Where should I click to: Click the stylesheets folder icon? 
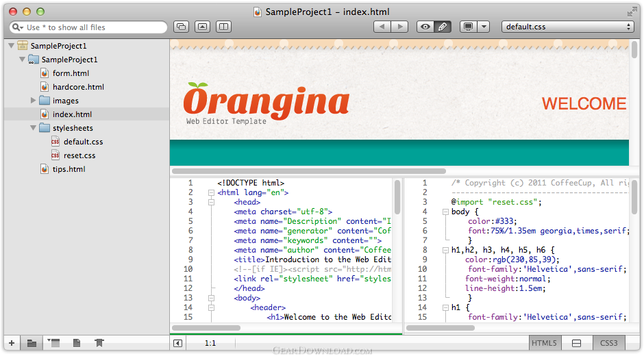pyautogui.click(x=45, y=128)
